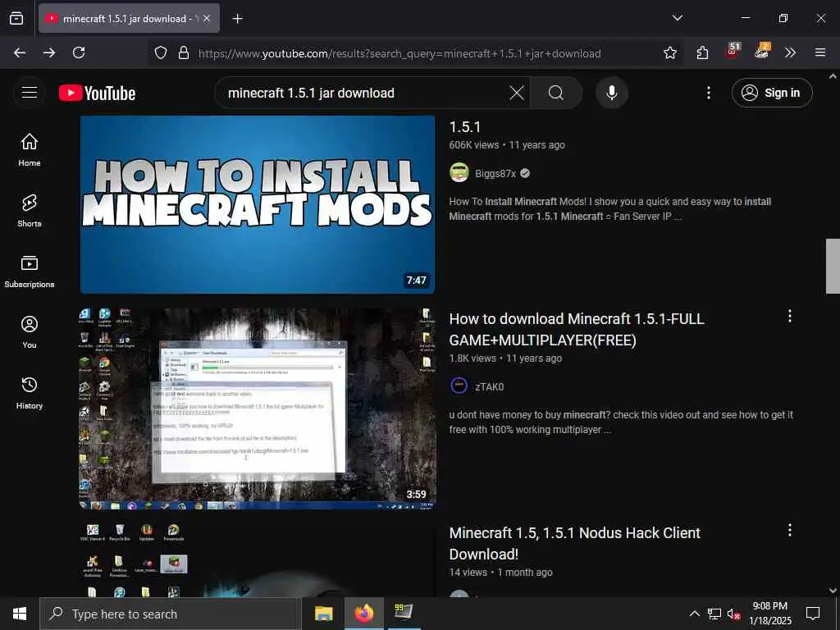Open the red extension with 51 badge
This screenshot has width=840, height=630.
pyautogui.click(x=733, y=52)
